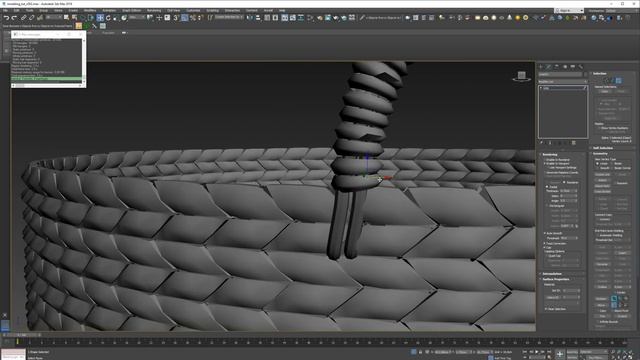
Task: Activate the Select and Rotate tool
Action: (108, 18)
